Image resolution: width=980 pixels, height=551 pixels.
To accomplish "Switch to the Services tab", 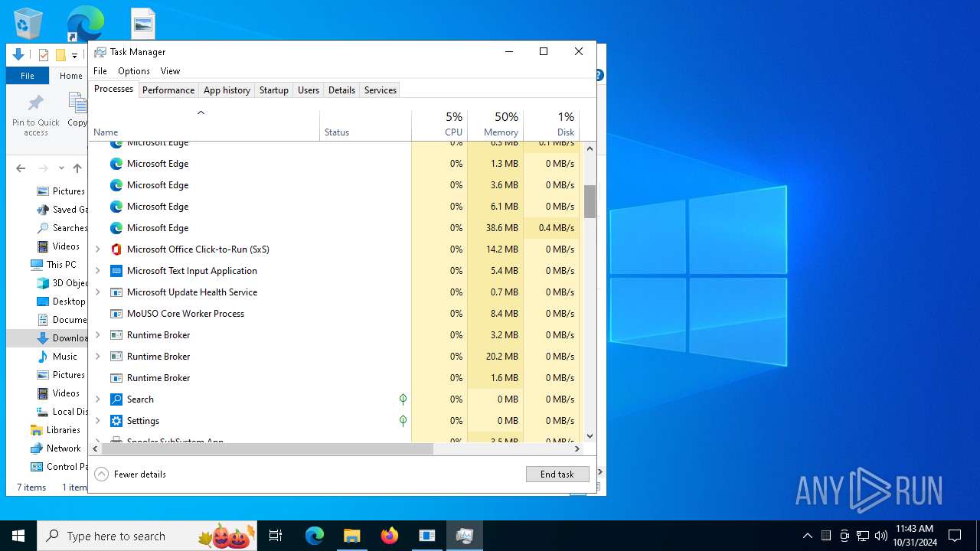I will [x=381, y=90].
